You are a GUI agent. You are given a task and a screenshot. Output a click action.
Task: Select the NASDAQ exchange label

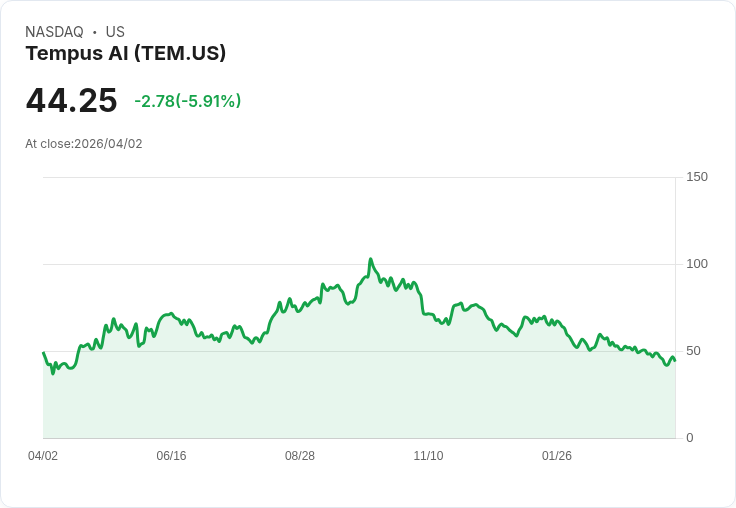[54, 32]
